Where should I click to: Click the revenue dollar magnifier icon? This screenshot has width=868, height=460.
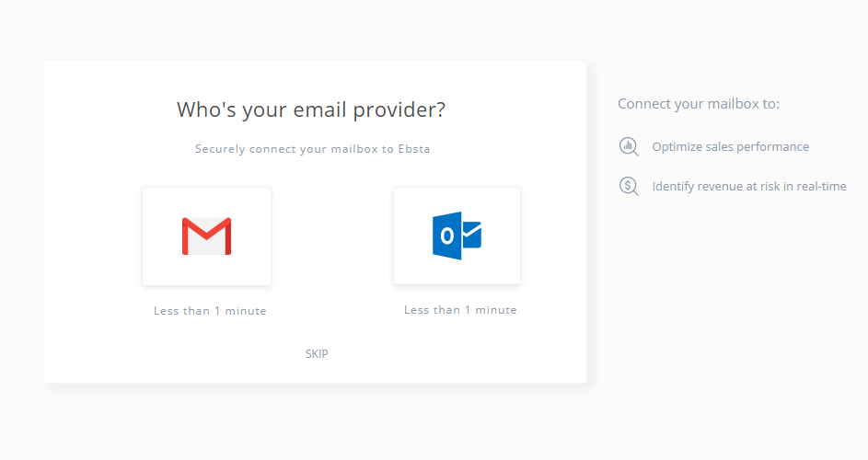[x=629, y=186]
